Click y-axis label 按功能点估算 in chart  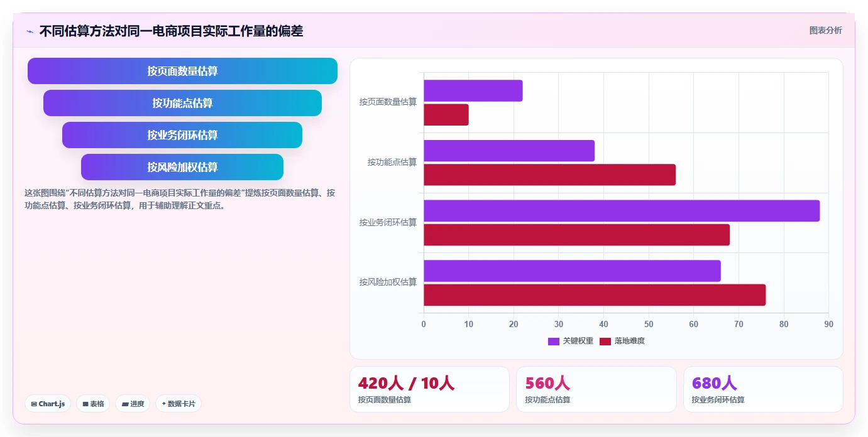[x=392, y=162]
